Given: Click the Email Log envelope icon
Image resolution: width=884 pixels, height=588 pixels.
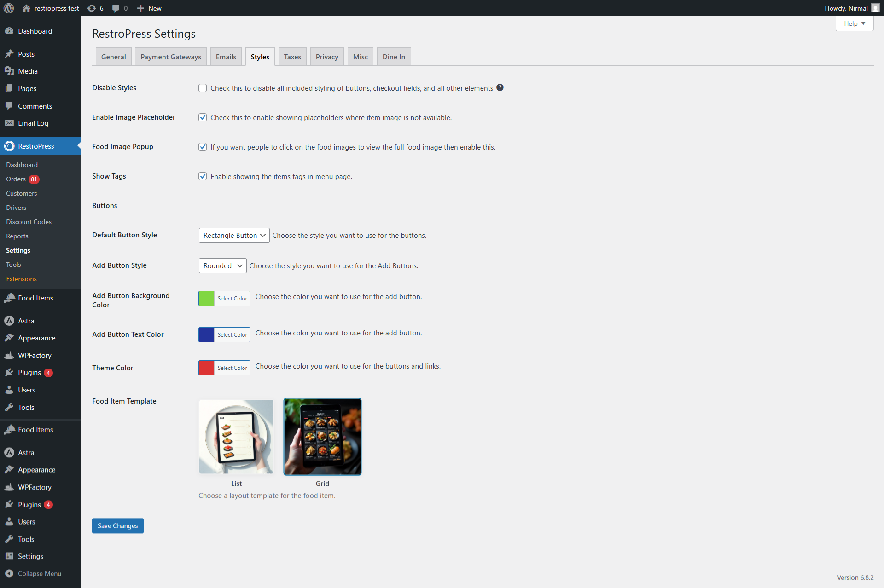Looking at the screenshot, I should point(10,123).
